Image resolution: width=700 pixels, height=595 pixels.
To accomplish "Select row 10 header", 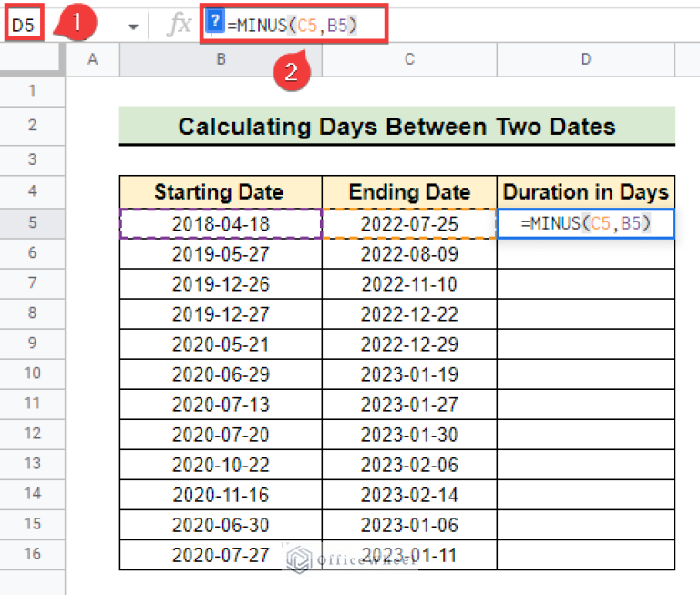I will (32, 374).
